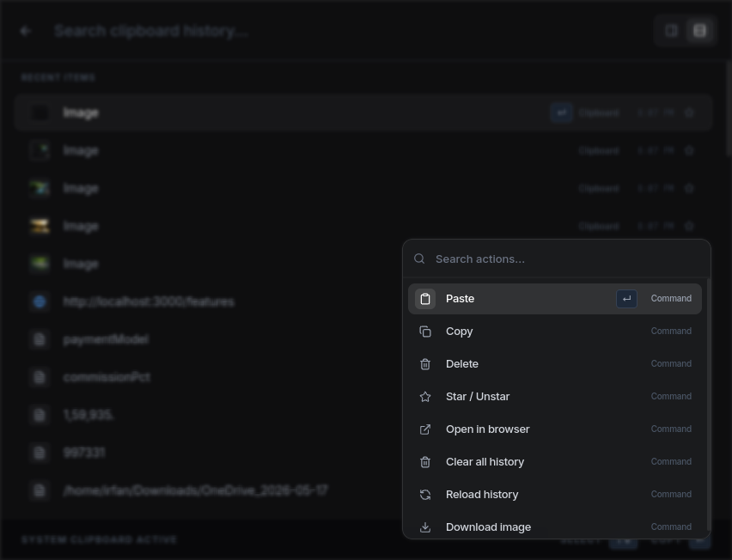The image size is (732, 560).
Task: Switch to the split-pane view icon
Action: click(671, 31)
